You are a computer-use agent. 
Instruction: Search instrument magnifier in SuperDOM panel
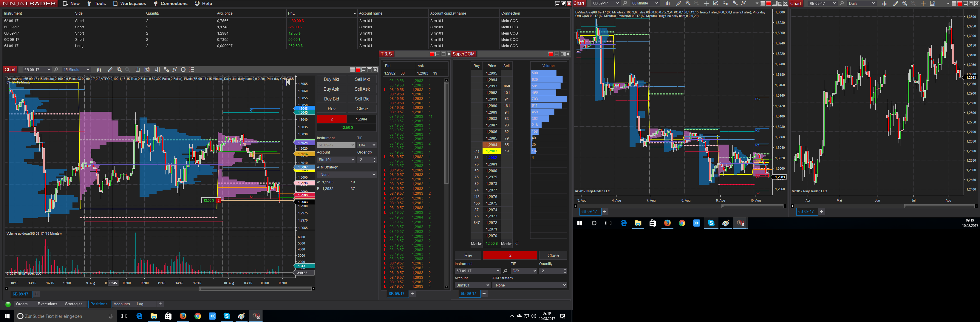tap(505, 271)
